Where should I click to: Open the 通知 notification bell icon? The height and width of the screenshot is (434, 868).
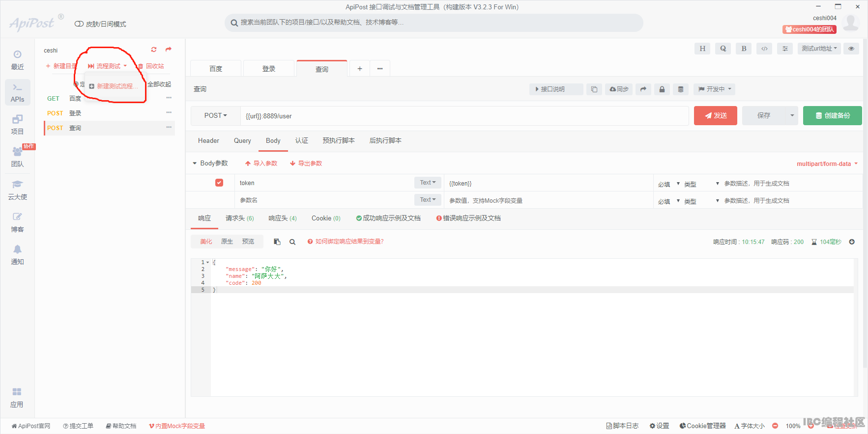click(17, 255)
